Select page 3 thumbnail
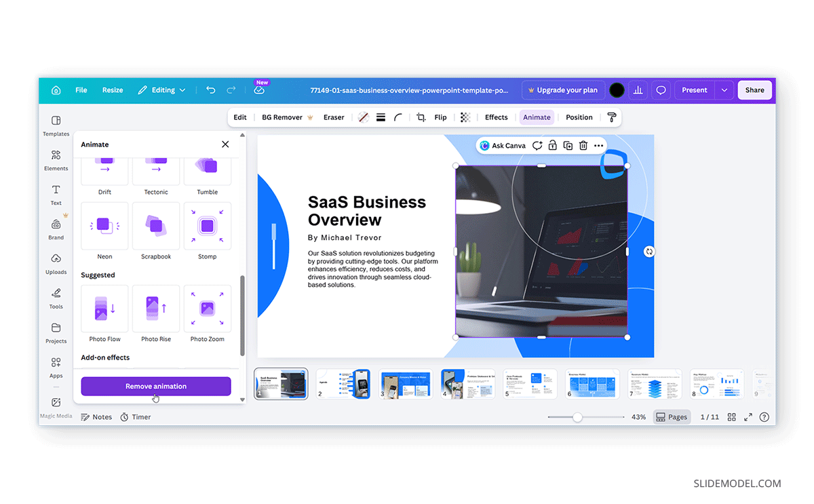Screen dimensions: 814x504 (406, 384)
